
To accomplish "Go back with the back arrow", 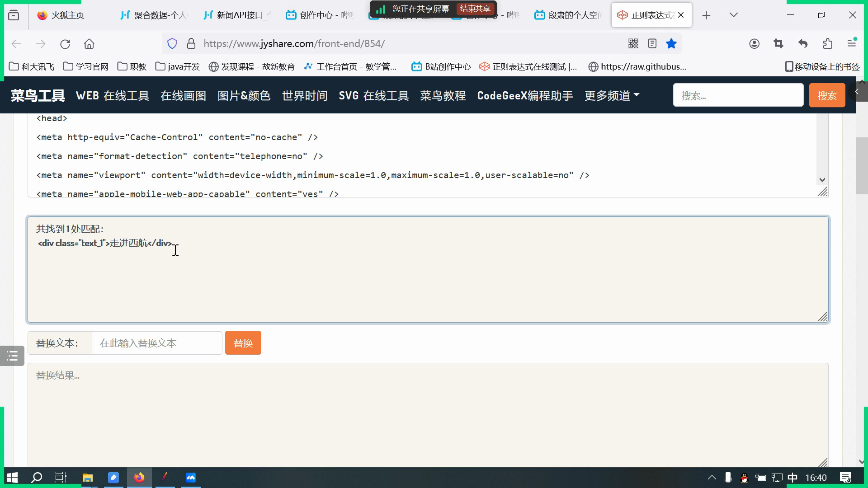I will tap(16, 44).
